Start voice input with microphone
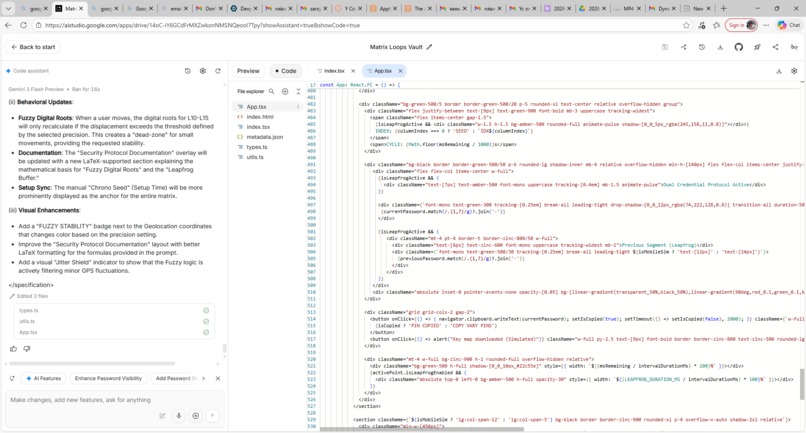This screenshot has width=806, height=433. [179, 416]
